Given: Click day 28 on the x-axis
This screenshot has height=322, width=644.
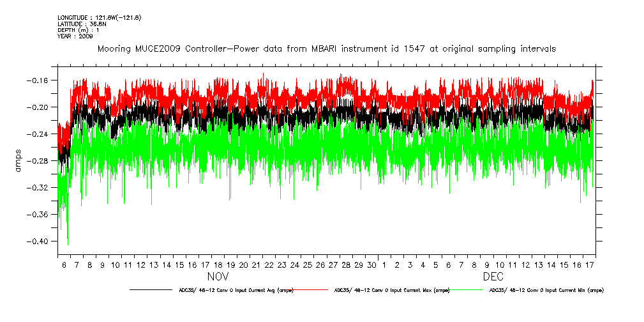Looking at the screenshot, I should (x=346, y=264).
